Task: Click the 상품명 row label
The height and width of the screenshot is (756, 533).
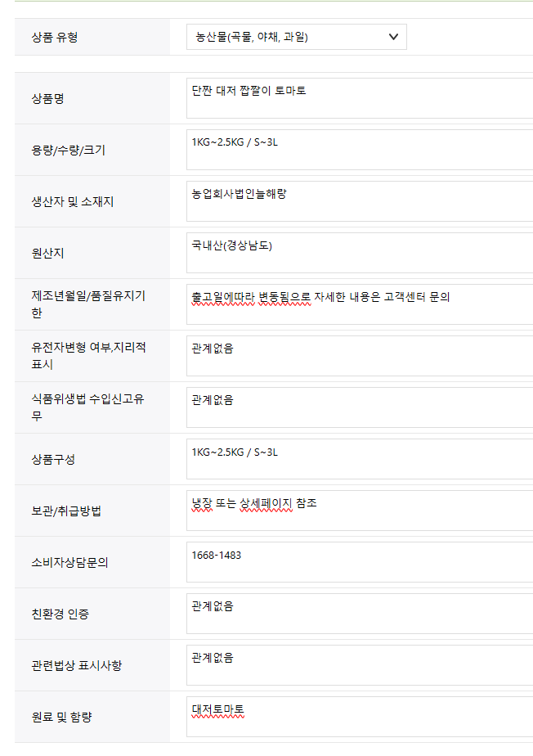Action: pyautogui.click(x=47, y=99)
